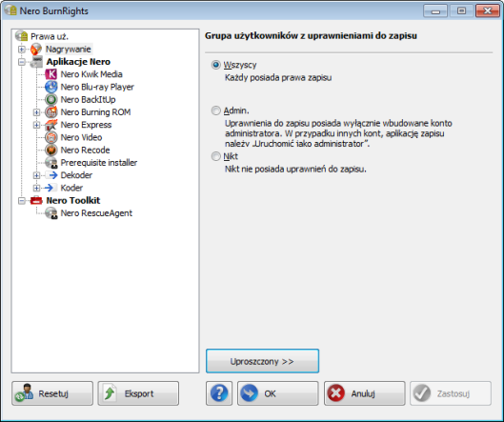504x422 pixels.
Task: Expand the Nero Burning ROM node
Action: [36, 112]
